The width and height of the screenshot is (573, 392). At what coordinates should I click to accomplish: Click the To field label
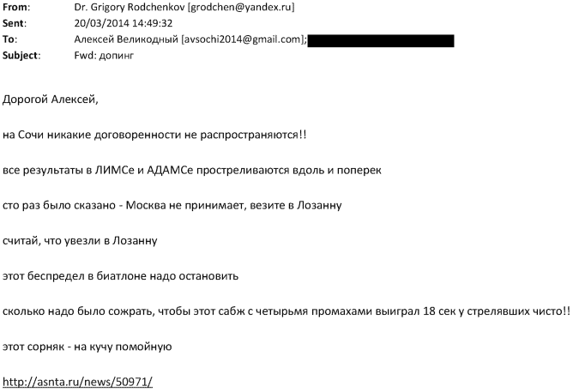point(10,39)
